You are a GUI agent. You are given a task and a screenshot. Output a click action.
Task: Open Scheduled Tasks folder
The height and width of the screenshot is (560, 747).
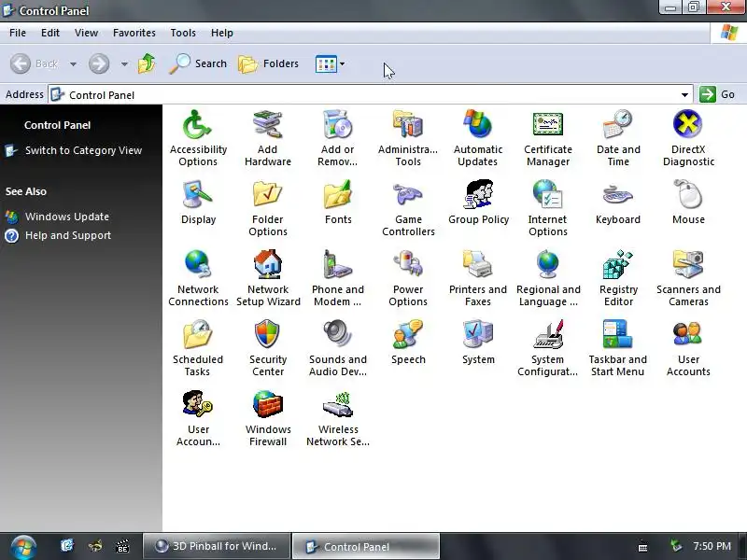[x=198, y=348]
